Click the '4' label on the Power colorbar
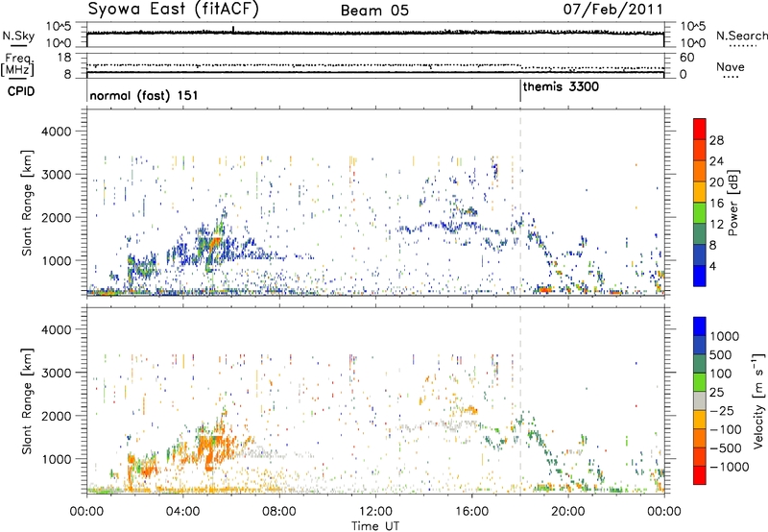 (712, 266)
